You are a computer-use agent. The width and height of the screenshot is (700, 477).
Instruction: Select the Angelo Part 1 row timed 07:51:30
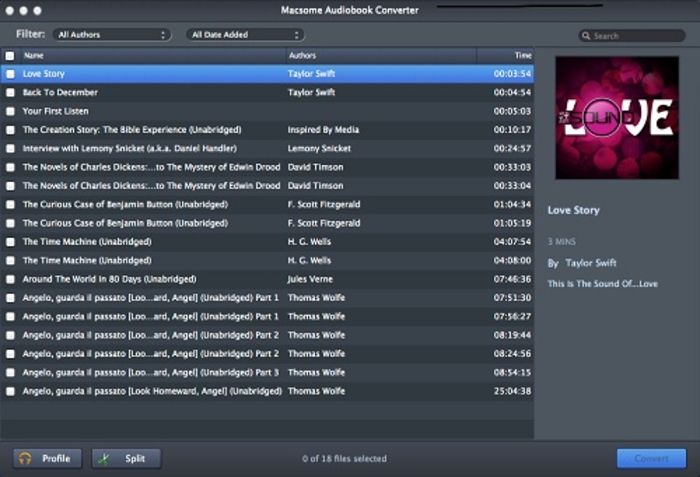267,298
